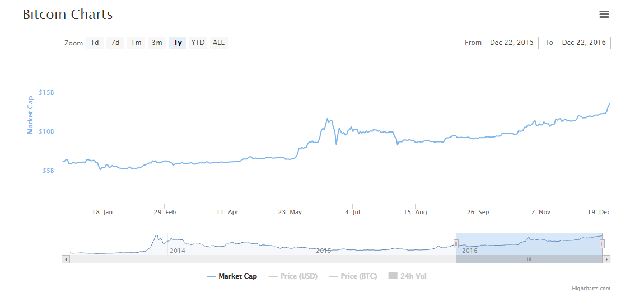
Task: Set zoom range to 7d
Action: click(115, 43)
